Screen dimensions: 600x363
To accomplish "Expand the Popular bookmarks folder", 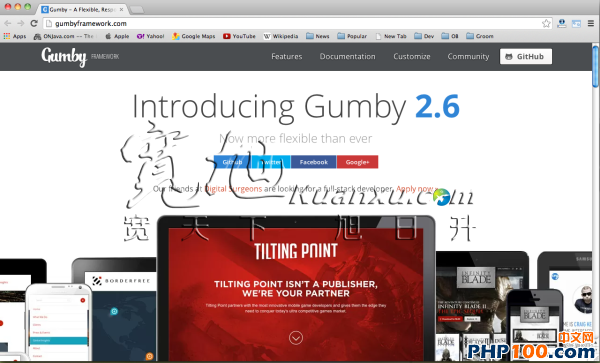I will 352,36.
